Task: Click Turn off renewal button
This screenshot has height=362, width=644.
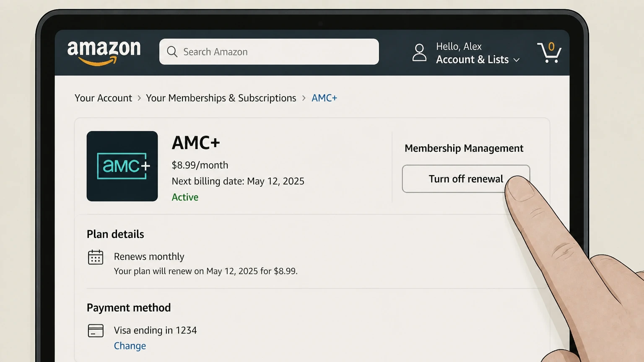Action: (466, 179)
